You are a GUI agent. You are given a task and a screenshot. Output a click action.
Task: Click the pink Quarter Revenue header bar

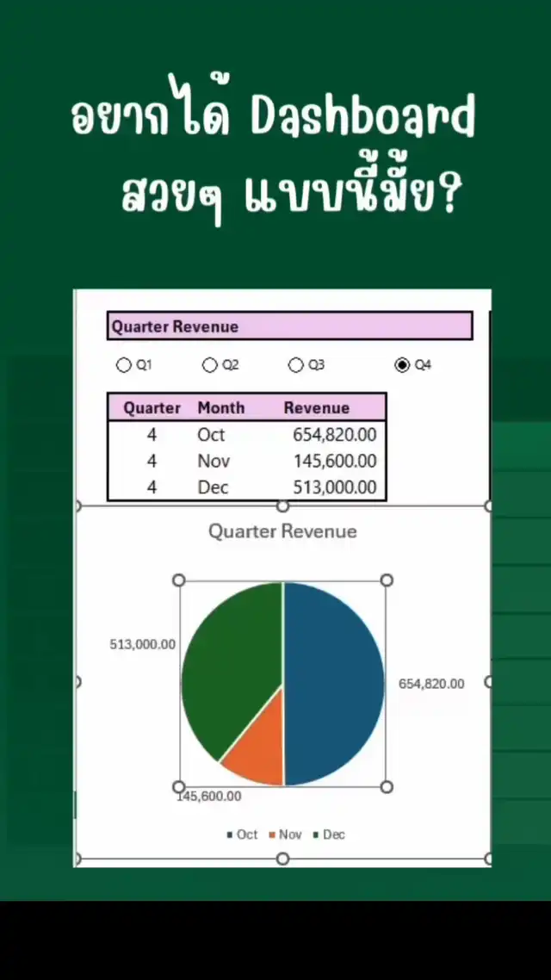pos(290,326)
